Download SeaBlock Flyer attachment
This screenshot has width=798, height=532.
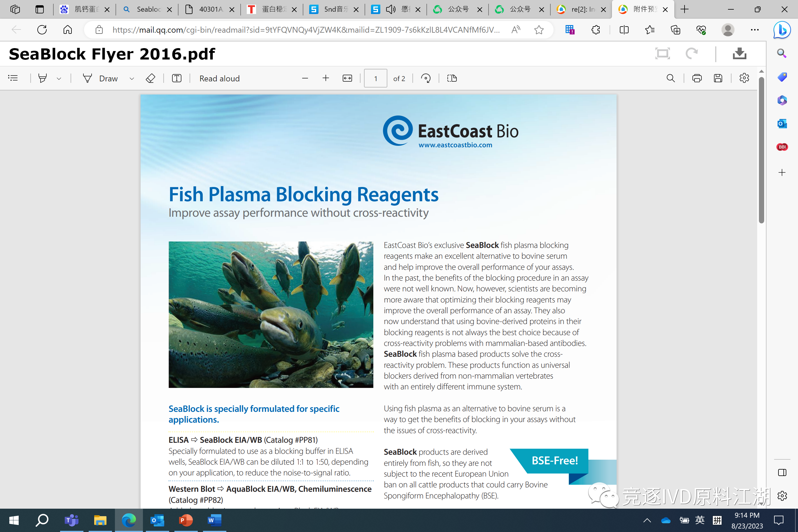pos(739,54)
